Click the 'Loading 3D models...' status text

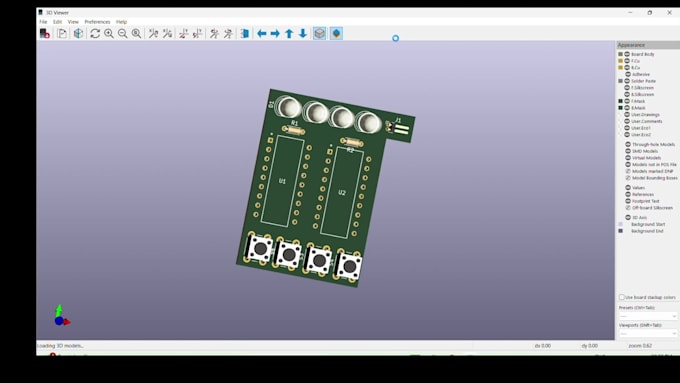[x=60, y=346]
